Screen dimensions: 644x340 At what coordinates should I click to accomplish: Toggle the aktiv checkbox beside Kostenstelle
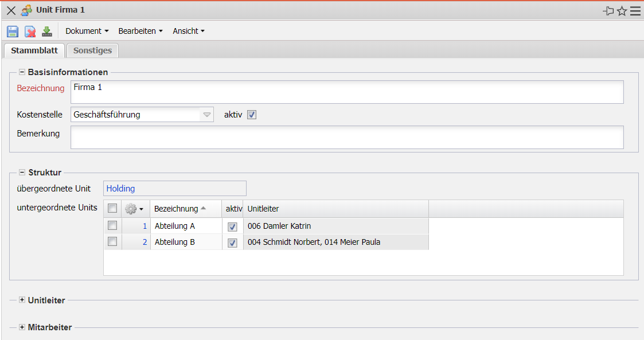click(252, 115)
